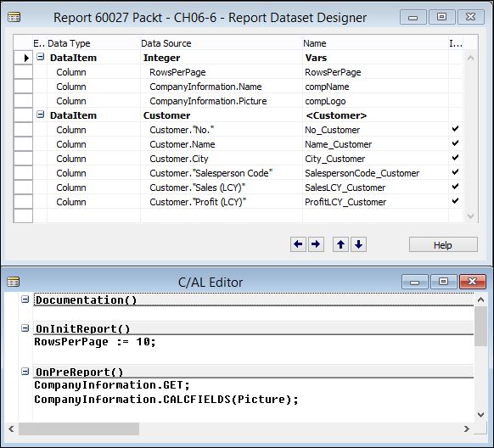Select the compName name cell

(375, 87)
